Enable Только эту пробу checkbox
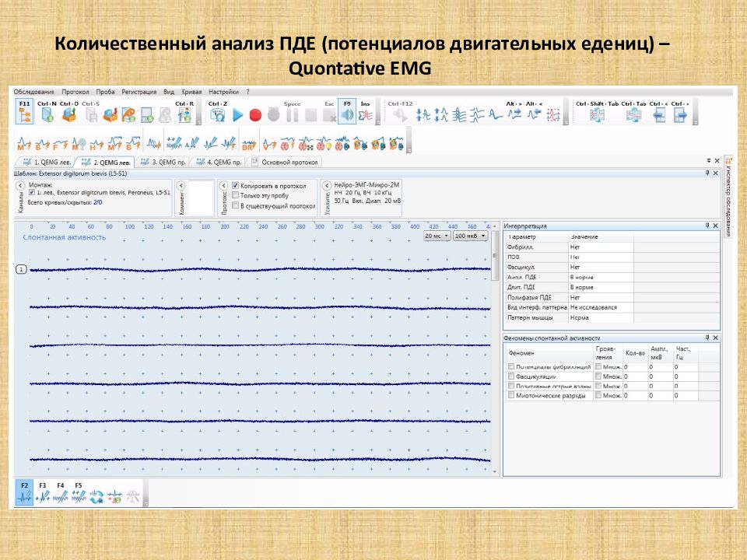The image size is (747, 560). pos(235,195)
